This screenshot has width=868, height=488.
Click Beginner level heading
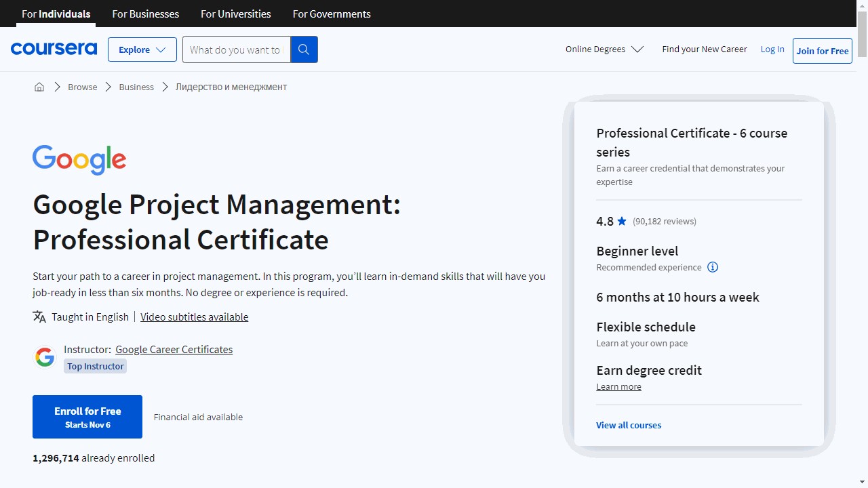(x=637, y=251)
